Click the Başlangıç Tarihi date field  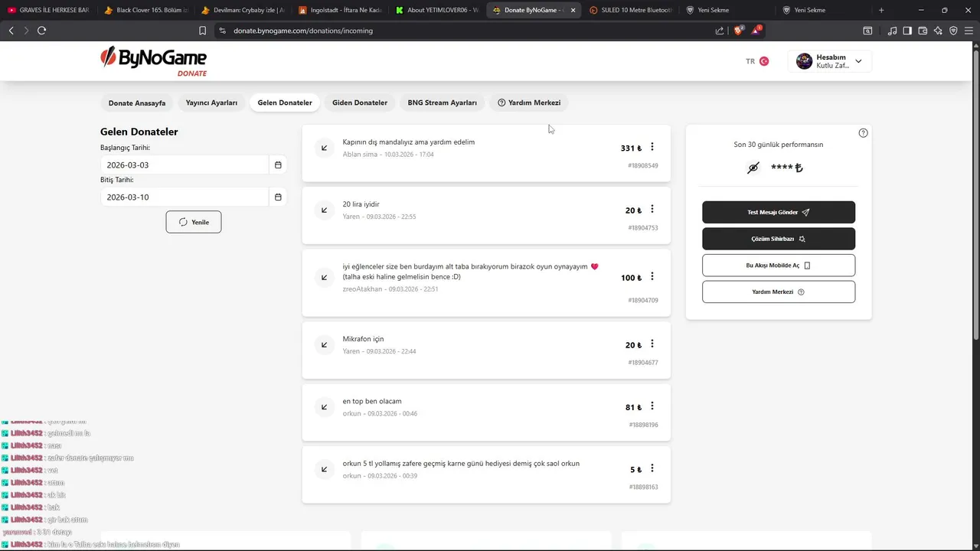point(185,165)
